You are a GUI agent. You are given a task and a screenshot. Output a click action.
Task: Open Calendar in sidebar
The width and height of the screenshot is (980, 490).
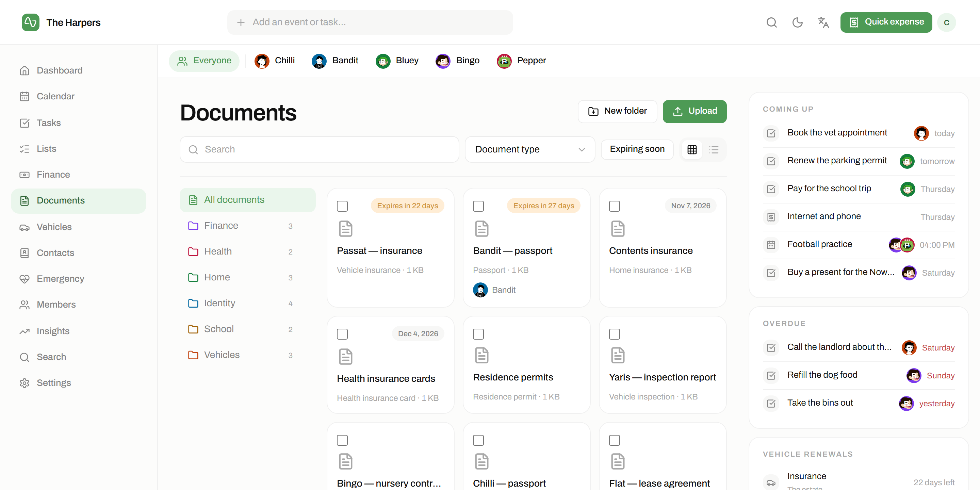pyautogui.click(x=78, y=96)
